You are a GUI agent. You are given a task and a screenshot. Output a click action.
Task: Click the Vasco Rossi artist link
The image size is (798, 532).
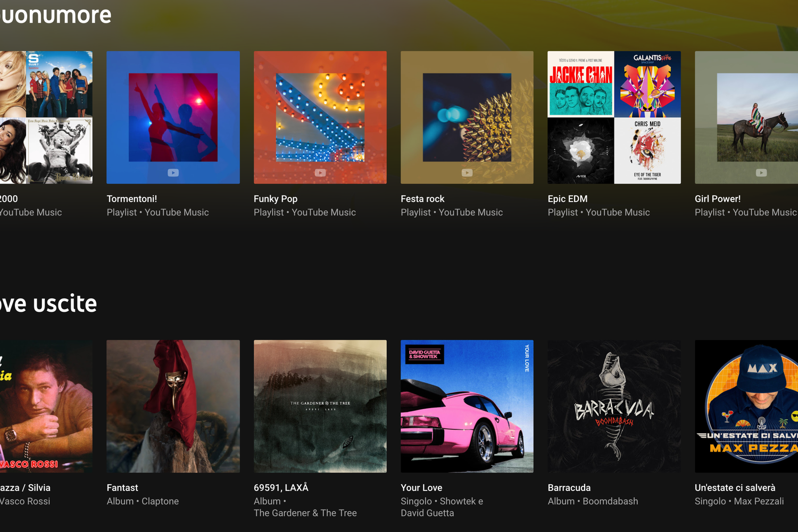24,501
